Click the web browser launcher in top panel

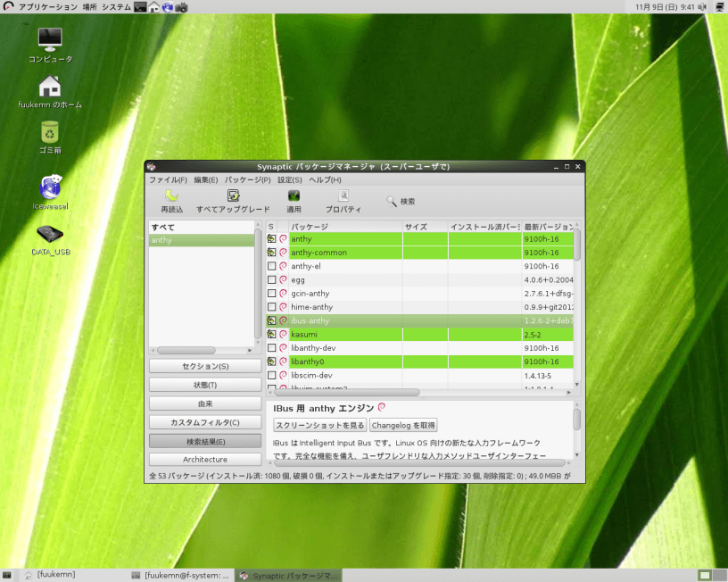168,7
